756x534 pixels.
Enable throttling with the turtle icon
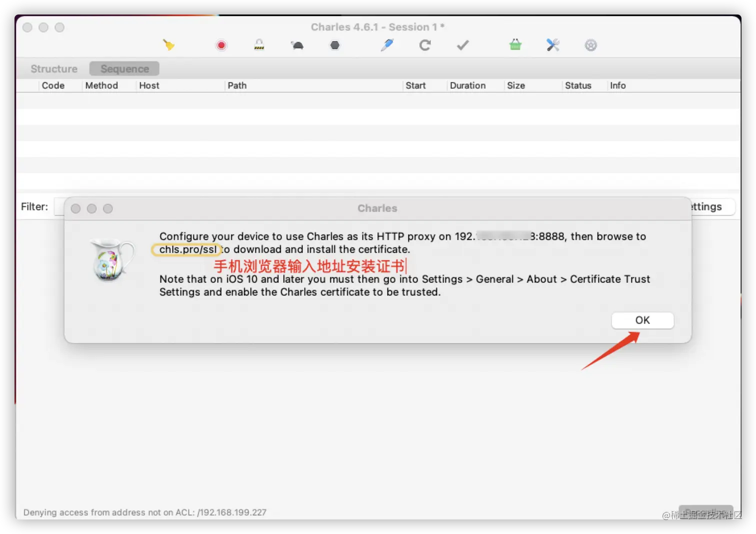point(297,45)
